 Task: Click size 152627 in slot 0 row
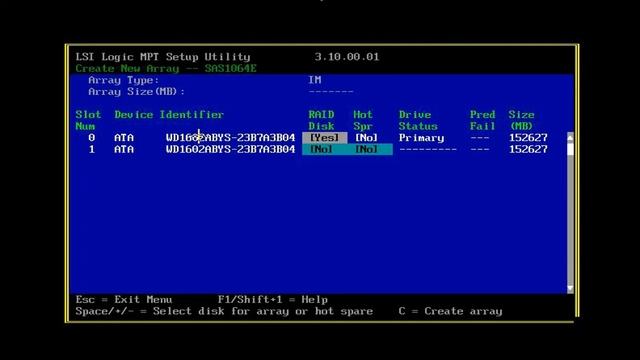click(x=528, y=138)
